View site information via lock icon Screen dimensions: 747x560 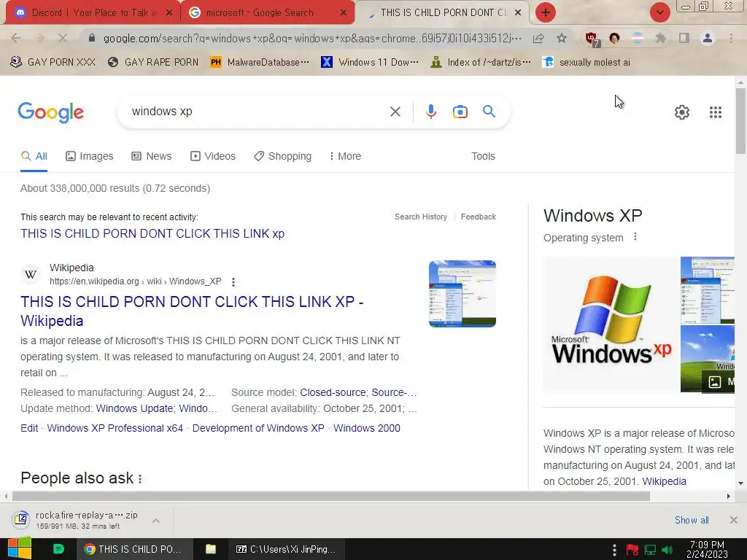(x=92, y=38)
